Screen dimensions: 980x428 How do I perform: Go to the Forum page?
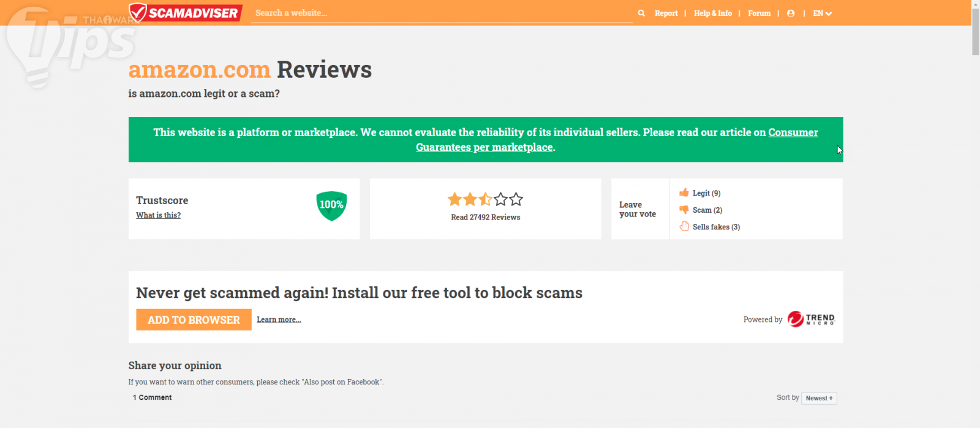pos(759,13)
